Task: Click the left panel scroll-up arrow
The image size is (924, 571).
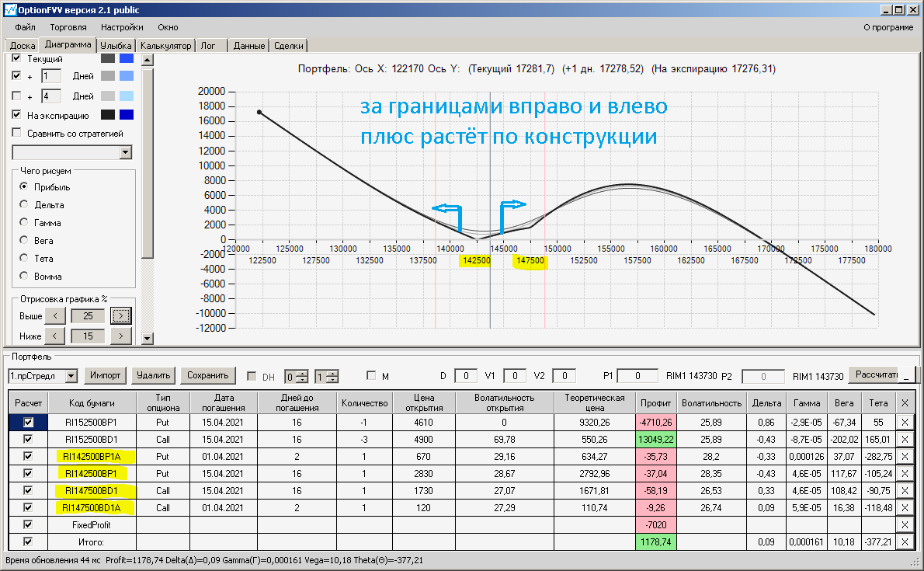Action: tap(148, 60)
